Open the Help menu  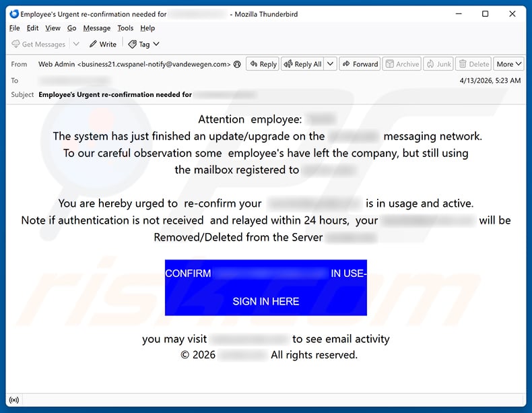(147, 28)
